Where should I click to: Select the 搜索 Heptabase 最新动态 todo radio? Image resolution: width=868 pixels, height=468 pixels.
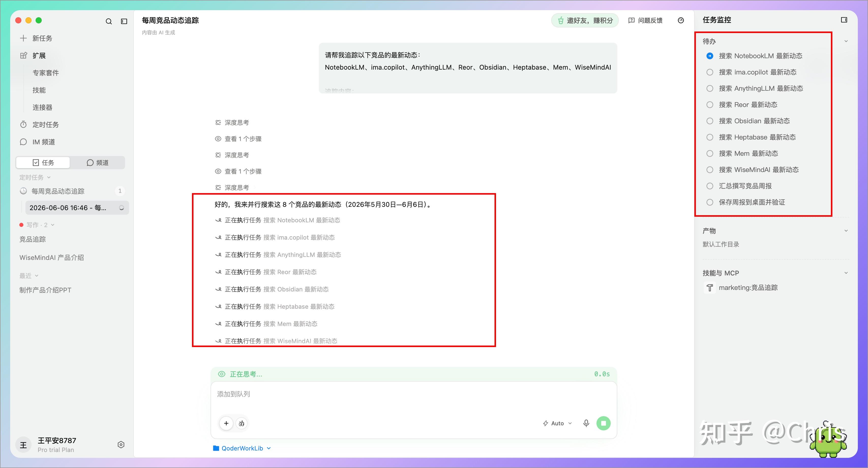(x=710, y=137)
